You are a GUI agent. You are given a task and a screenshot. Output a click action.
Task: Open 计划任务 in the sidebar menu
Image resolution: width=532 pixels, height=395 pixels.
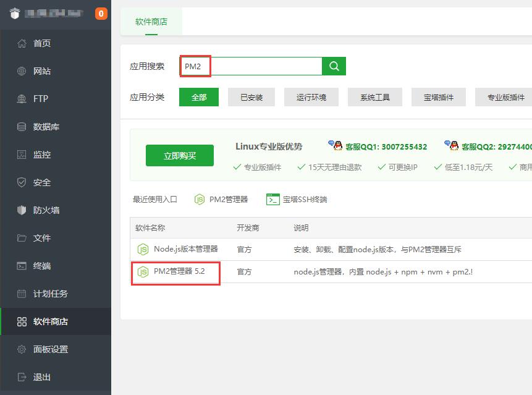(x=51, y=294)
